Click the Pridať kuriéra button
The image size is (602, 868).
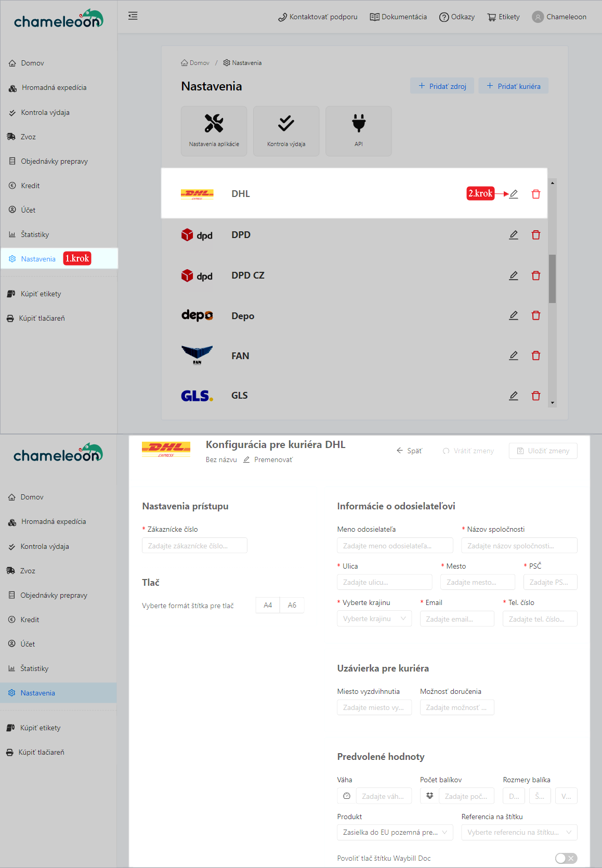coord(513,85)
